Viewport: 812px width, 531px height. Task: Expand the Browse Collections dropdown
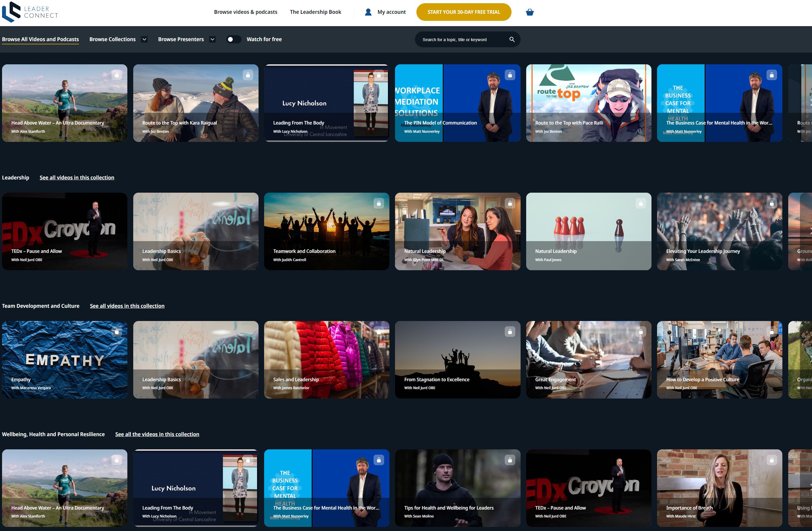[x=144, y=40]
